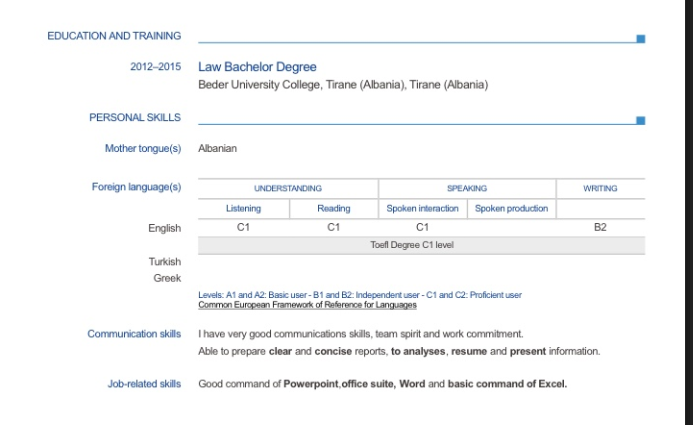Select the Education and Training section title

click(114, 36)
